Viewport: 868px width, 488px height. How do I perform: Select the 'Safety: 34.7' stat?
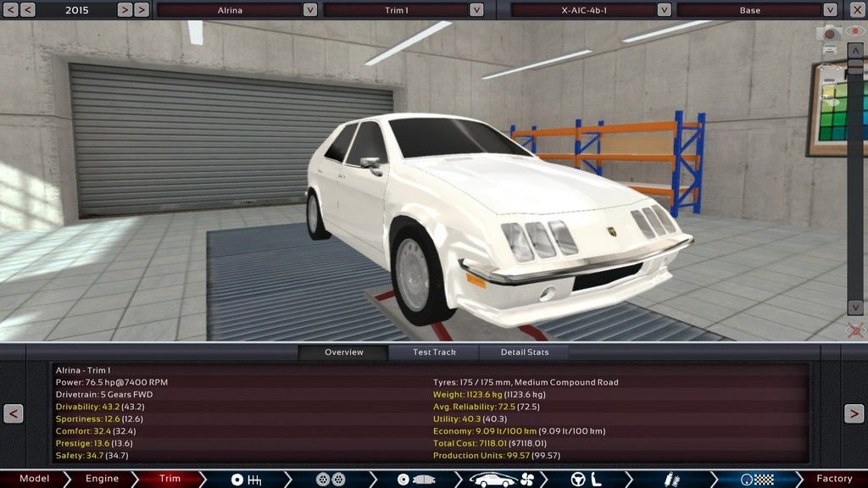(x=92, y=455)
